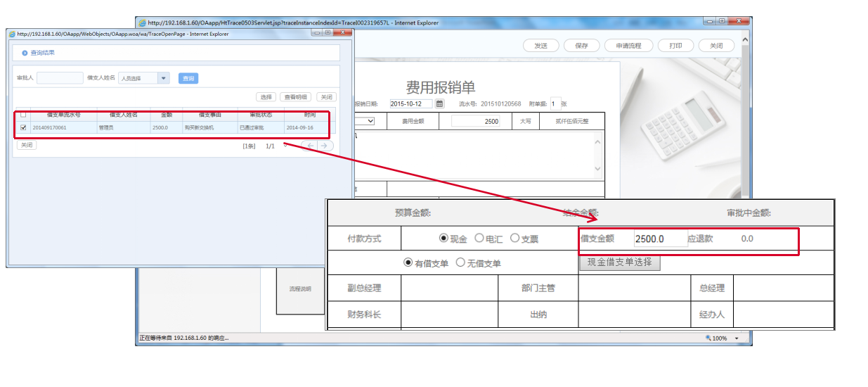Click the 发送 toolbar button
868x387 pixels.
[x=540, y=46]
